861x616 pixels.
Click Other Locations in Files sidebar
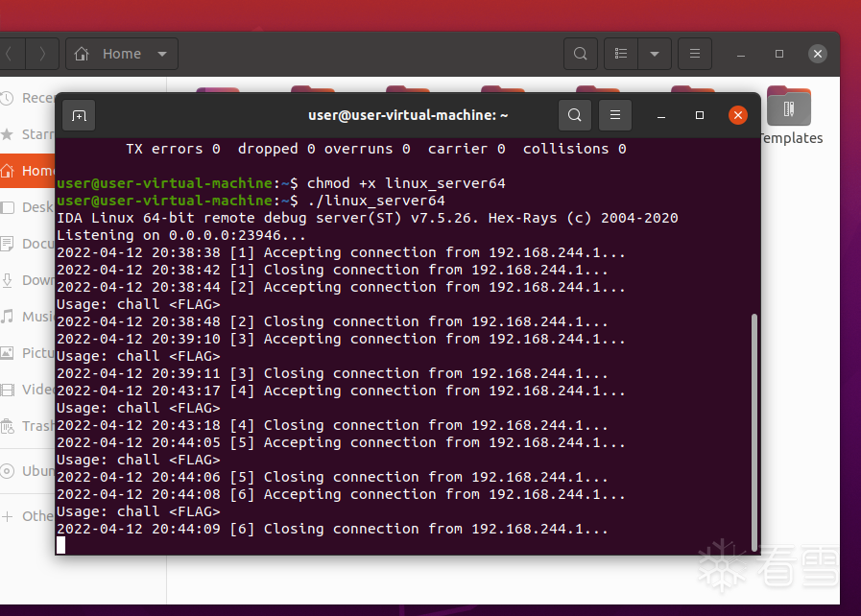(x=28, y=516)
